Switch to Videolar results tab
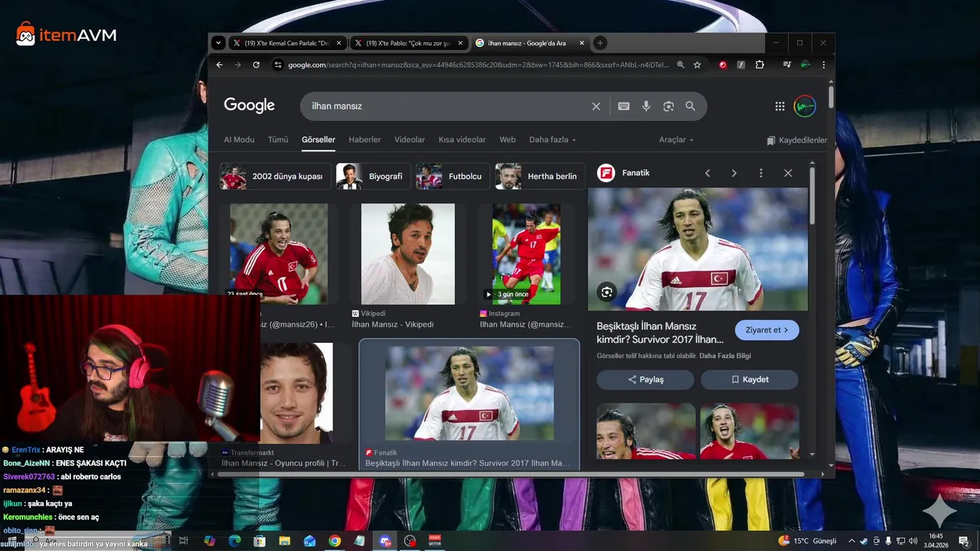Viewport: 980px width, 551px height. click(x=410, y=140)
